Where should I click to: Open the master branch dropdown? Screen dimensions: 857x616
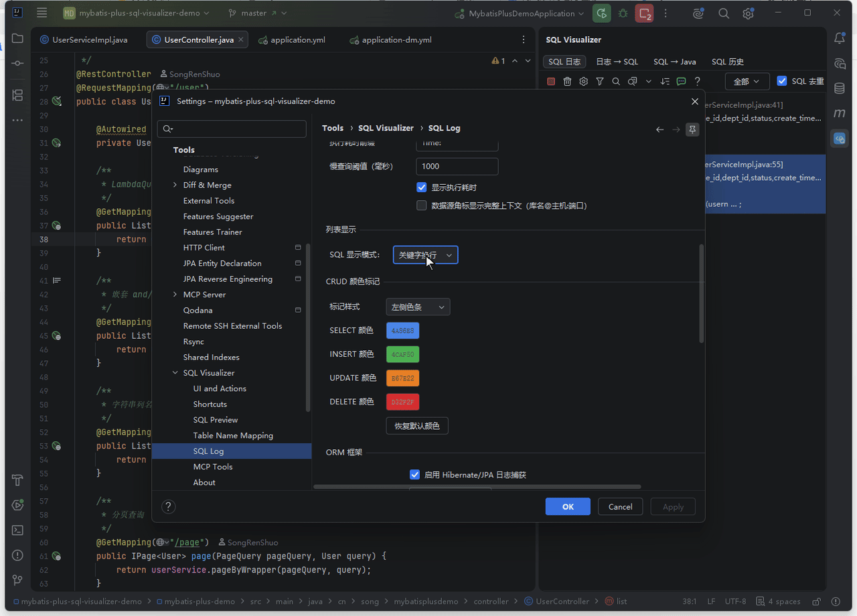(x=258, y=13)
